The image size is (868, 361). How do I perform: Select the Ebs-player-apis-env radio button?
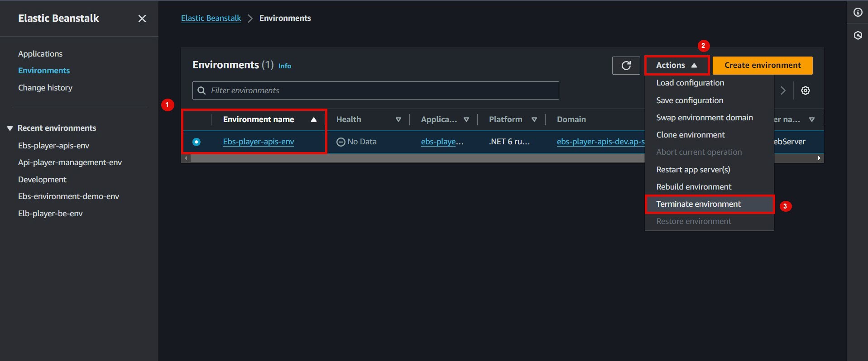click(197, 142)
